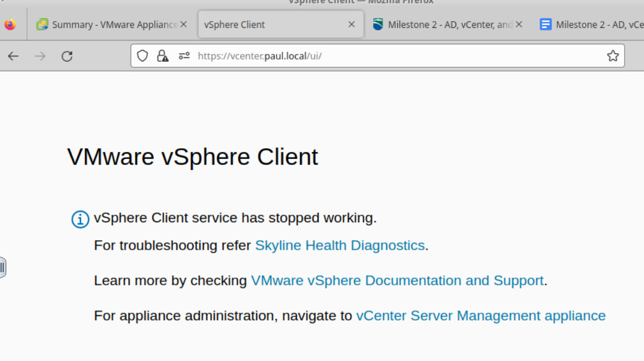Open Firefox View from the tab bar
Image resolution: width=644 pixels, height=361 pixels.
[x=10, y=25]
